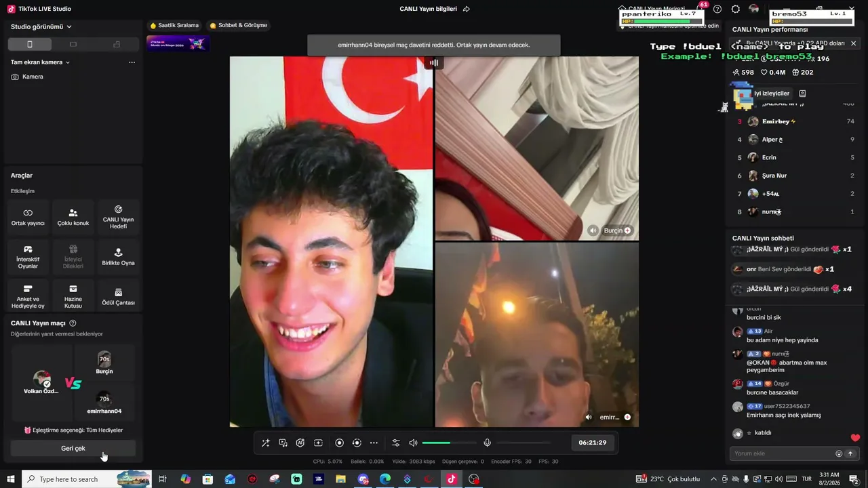Open Birlikte Oyna tool
The height and width of the screenshot is (488, 868).
coord(118,257)
